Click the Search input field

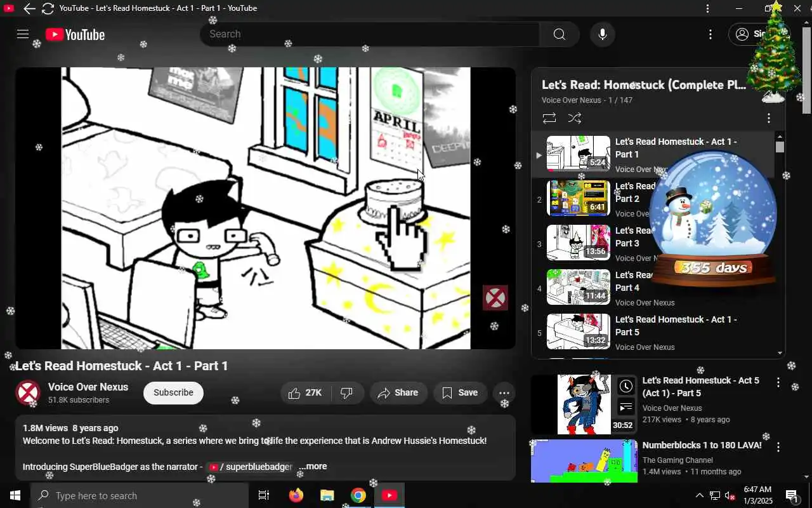click(x=370, y=34)
